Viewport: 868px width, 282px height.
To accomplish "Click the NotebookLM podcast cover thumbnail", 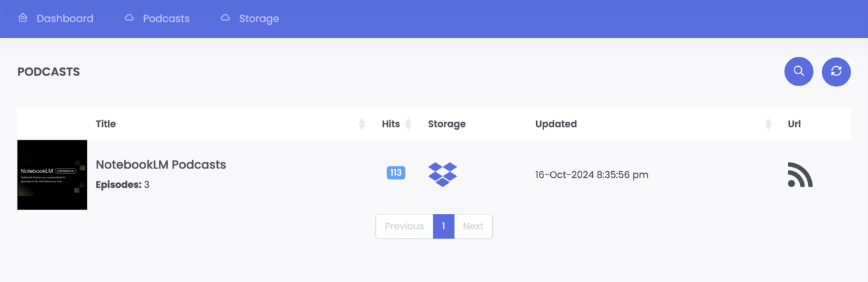I will [52, 175].
